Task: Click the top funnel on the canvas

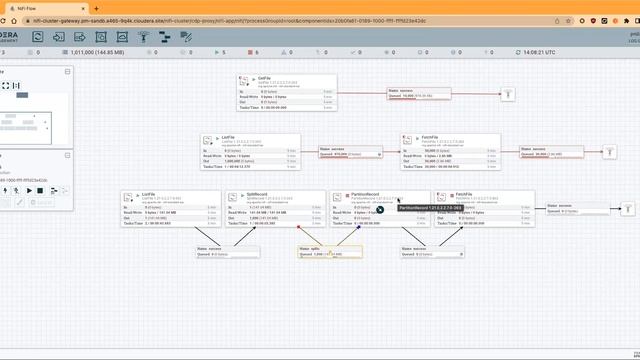Action: pos(508,94)
